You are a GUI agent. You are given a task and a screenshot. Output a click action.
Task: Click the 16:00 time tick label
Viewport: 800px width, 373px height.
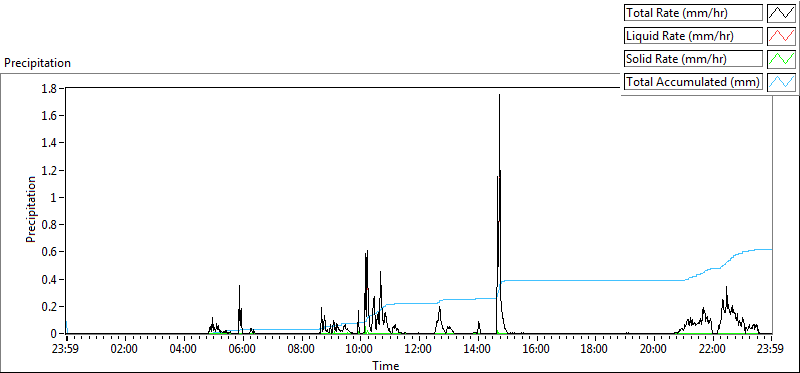click(x=536, y=350)
